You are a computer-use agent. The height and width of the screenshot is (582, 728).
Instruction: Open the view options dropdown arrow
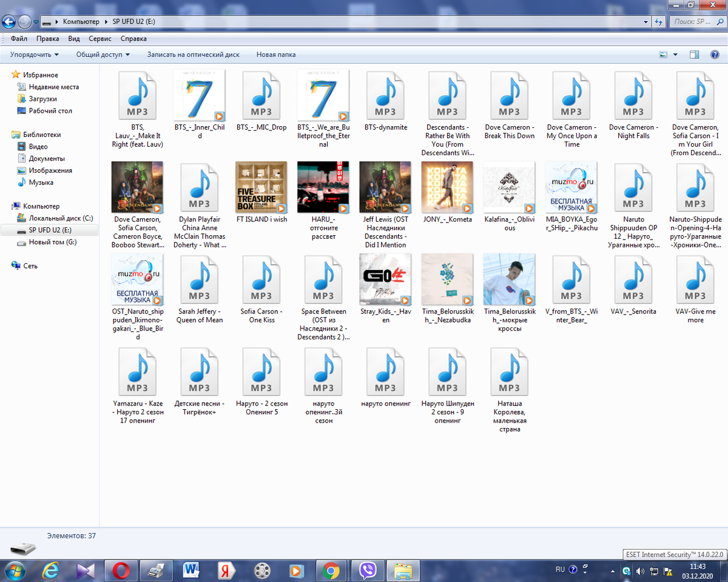(676, 55)
